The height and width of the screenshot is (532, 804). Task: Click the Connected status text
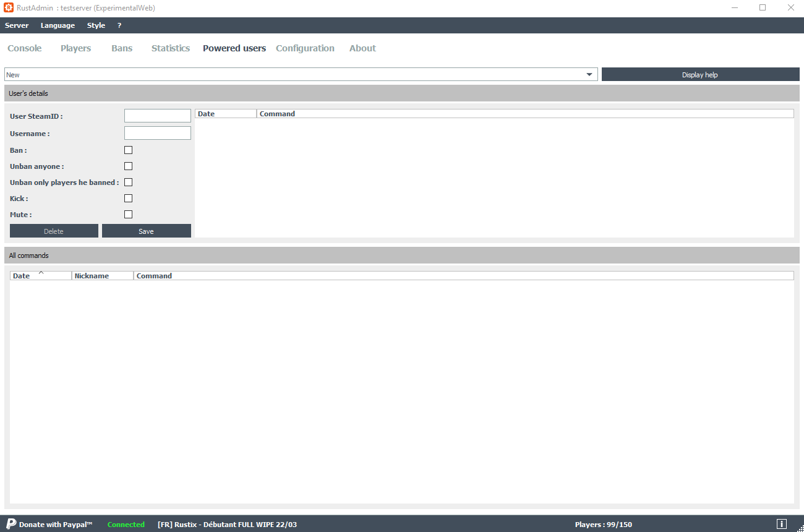tap(126, 525)
